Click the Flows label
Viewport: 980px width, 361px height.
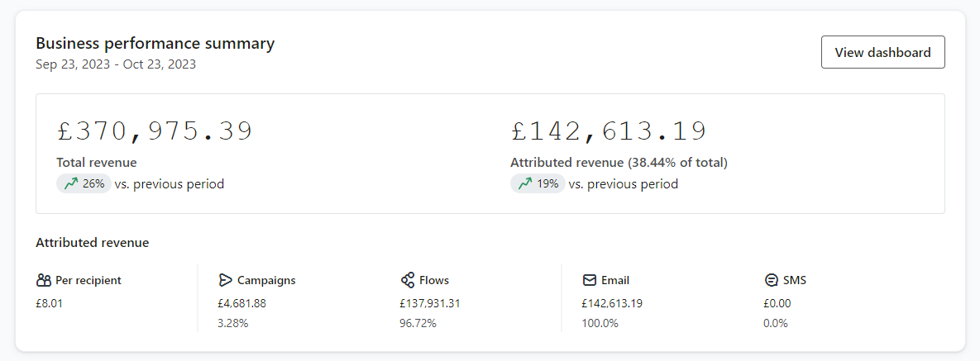pyautogui.click(x=434, y=280)
